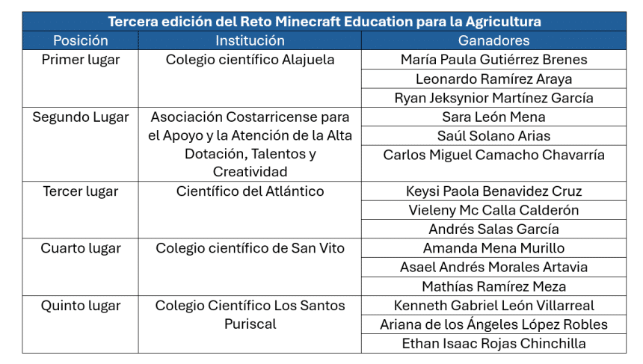Click the Primer lugar cell
The width and height of the screenshot is (643, 364).
tap(80, 60)
